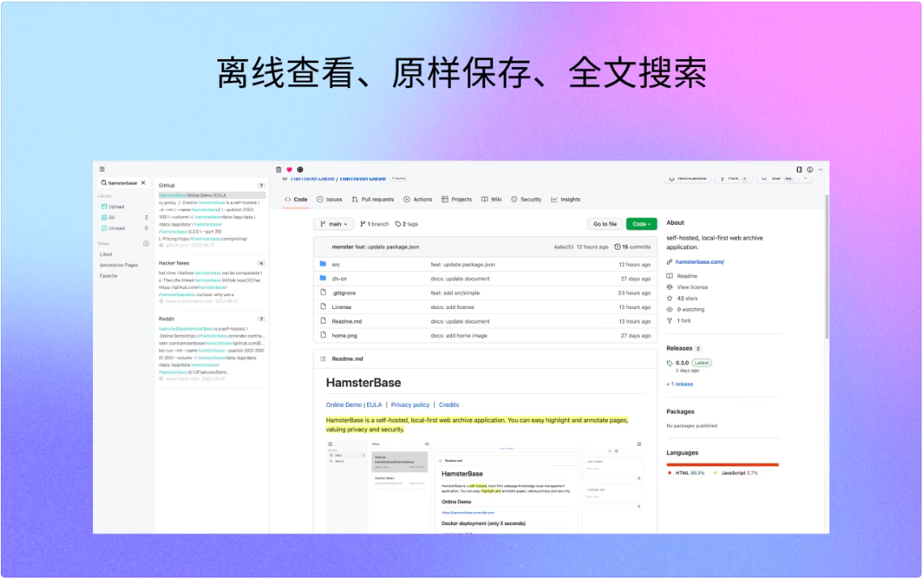Open the Upload library item
This screenshot has height=580, width=924.
(x=112, y=207)
